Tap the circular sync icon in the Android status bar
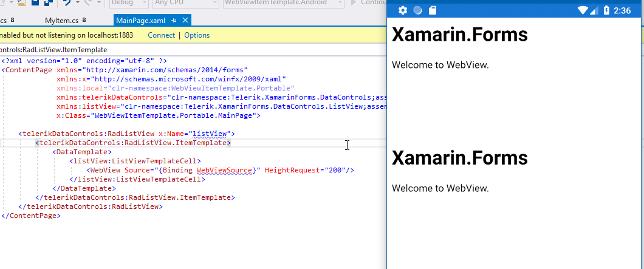Image resolution: width=644 pixels, height=269 pixels. [x=418, y=10]
